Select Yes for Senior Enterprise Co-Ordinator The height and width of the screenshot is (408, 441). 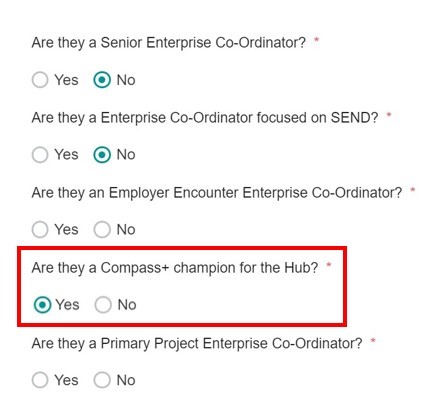[x=40, y=80]
